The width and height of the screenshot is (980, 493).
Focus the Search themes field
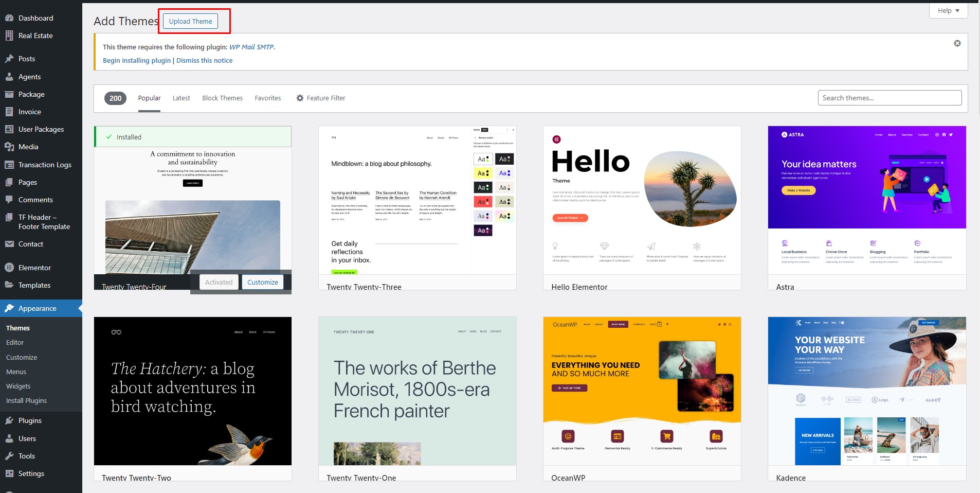click(890, 98)
